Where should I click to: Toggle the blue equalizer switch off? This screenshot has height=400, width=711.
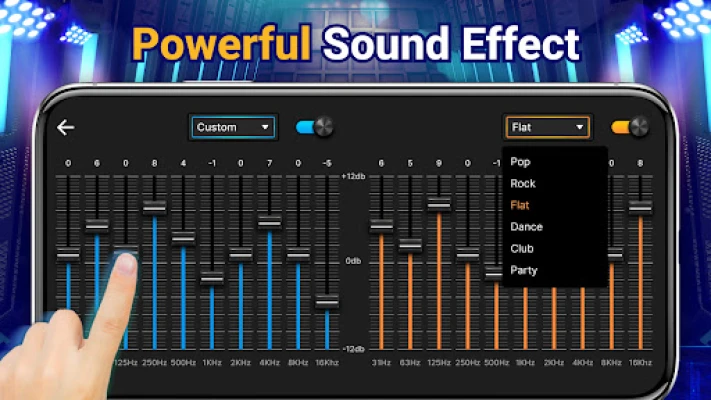(314, 127)
